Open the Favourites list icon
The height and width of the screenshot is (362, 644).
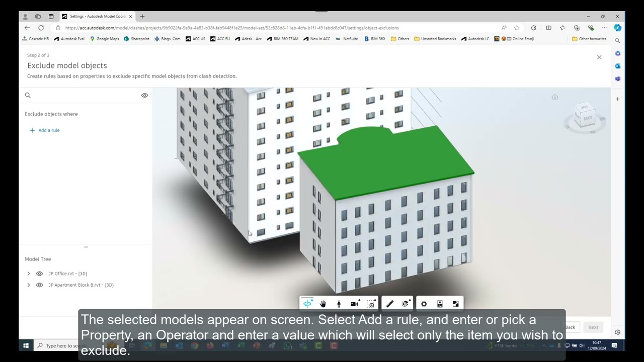pyautogui.click(x=562, y=28)
